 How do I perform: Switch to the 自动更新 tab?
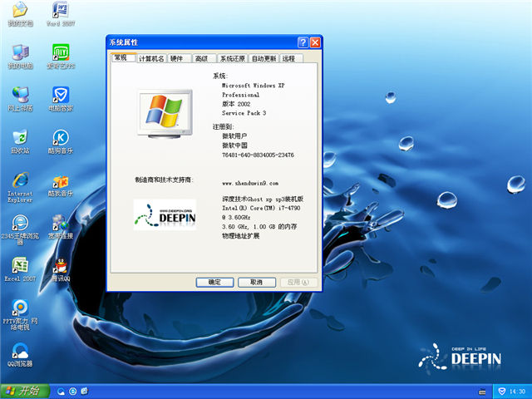[264, 58]
